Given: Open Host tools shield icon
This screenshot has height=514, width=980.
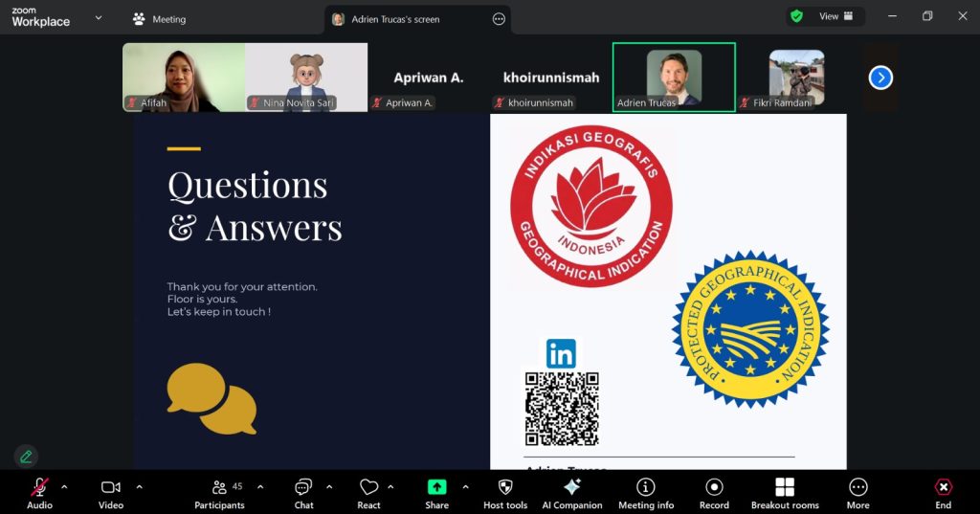Looking at the screenshot, I should pyautogui.click(x=505, y=492).
